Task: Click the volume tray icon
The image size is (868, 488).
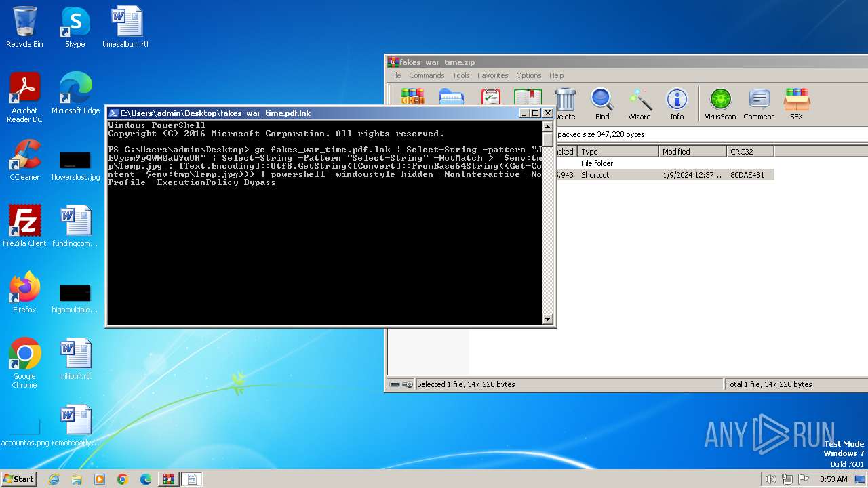Action: pos(770,479)
